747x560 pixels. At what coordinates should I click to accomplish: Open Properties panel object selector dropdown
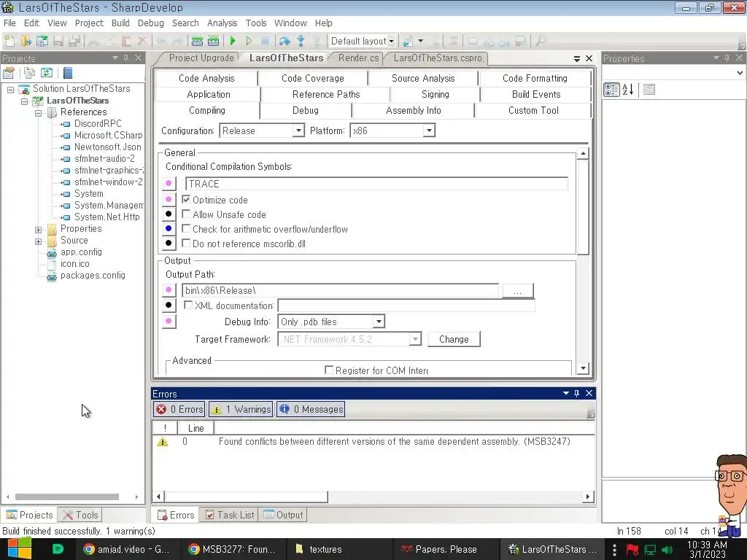point(740,73)
